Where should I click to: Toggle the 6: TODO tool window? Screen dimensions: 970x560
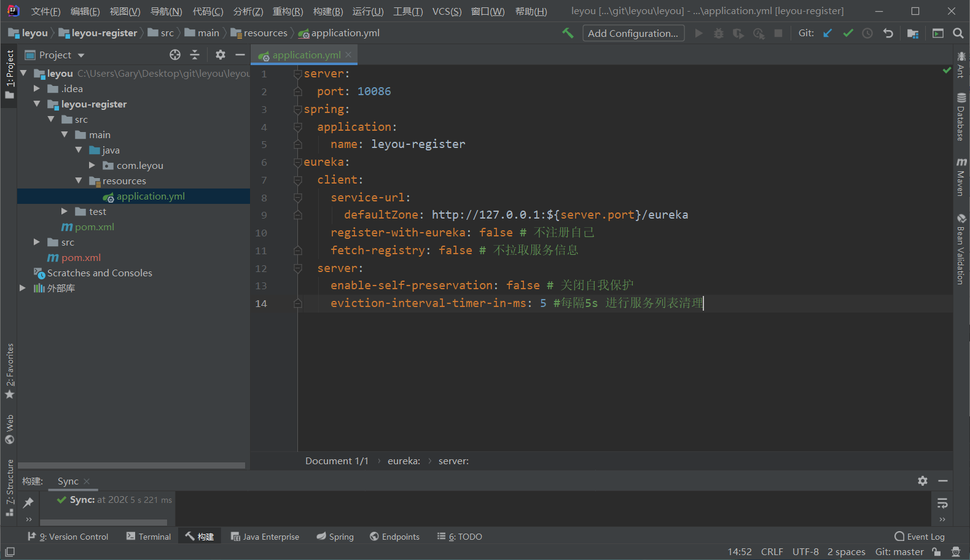(x=460, y=537)
